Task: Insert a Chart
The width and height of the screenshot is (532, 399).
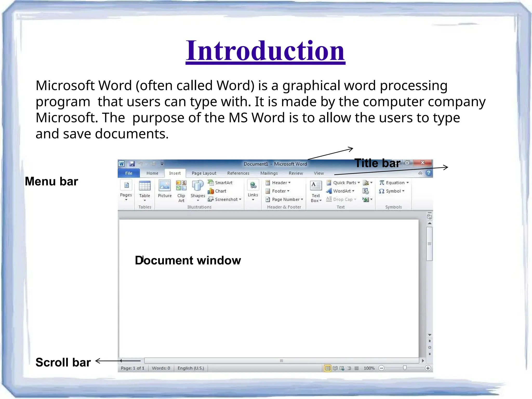Action: tap(217, 191)
